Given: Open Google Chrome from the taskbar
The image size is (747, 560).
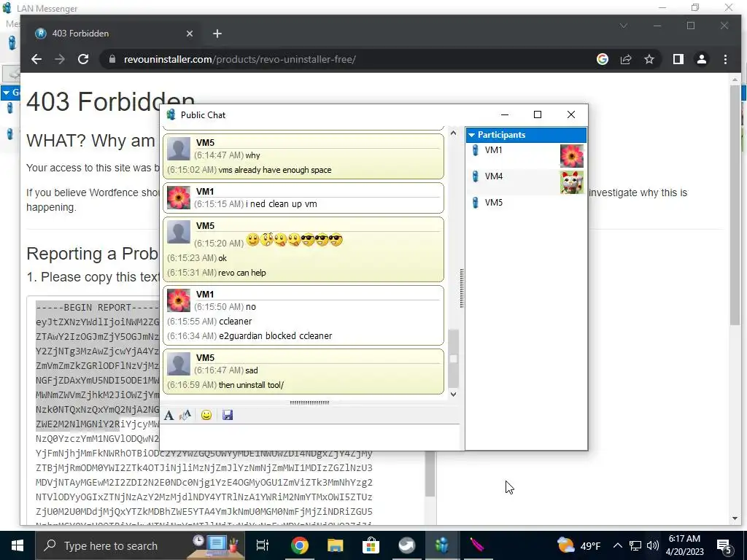Looking at the screenshot, I should coord(300,545).
